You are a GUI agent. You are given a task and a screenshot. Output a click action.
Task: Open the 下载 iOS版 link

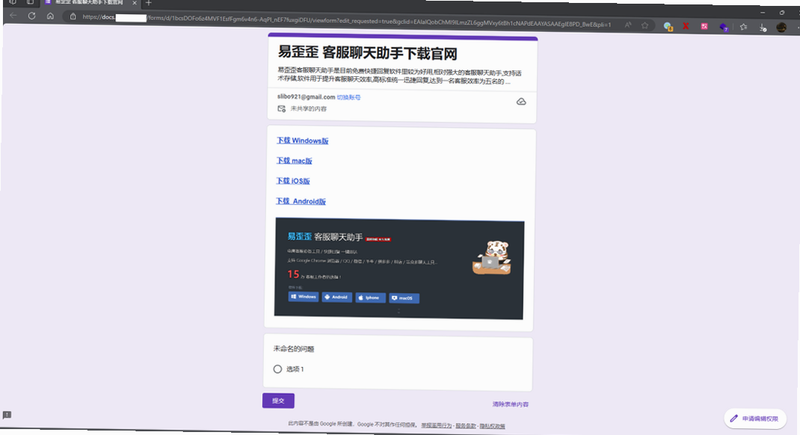coord(293,181)
